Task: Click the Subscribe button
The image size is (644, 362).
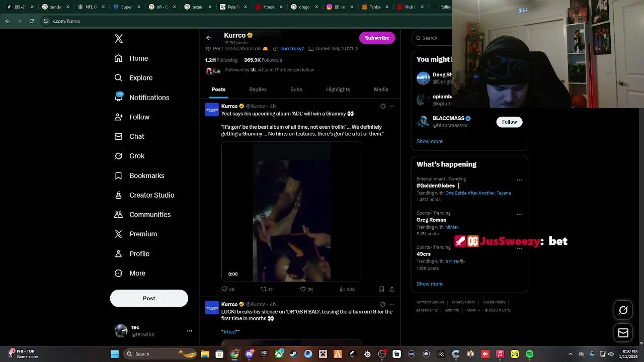Action: tap(377, 38)
